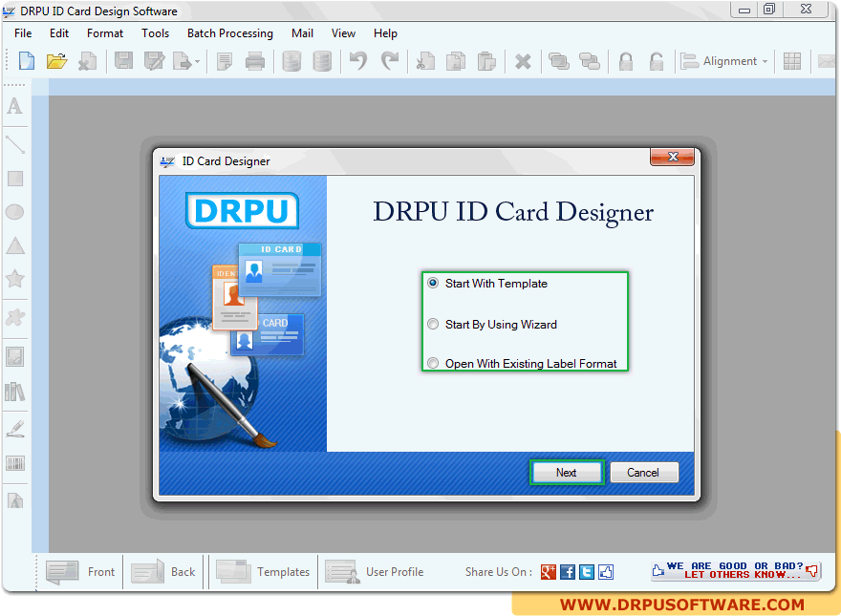
Task: Click the Undo arrow icon
Action: pos(358,61)
